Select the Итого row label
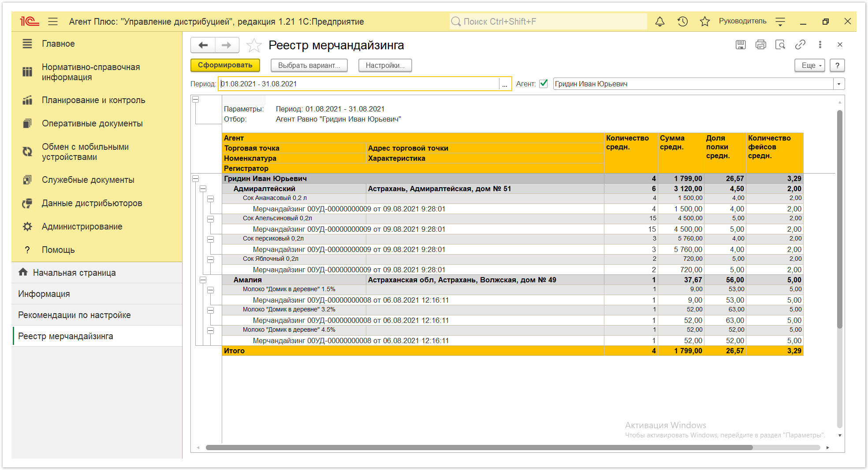The width and height of the screenshot is (868, 470). point(234,351)
